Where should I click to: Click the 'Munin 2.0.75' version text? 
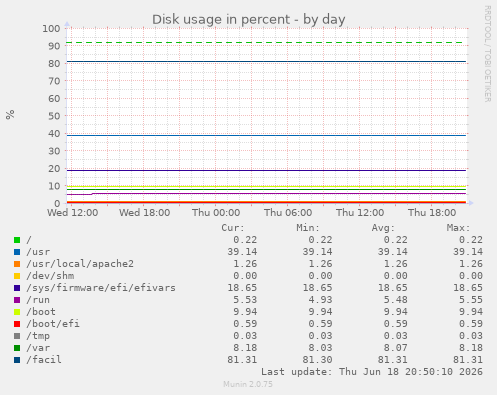tap(248, 384)
